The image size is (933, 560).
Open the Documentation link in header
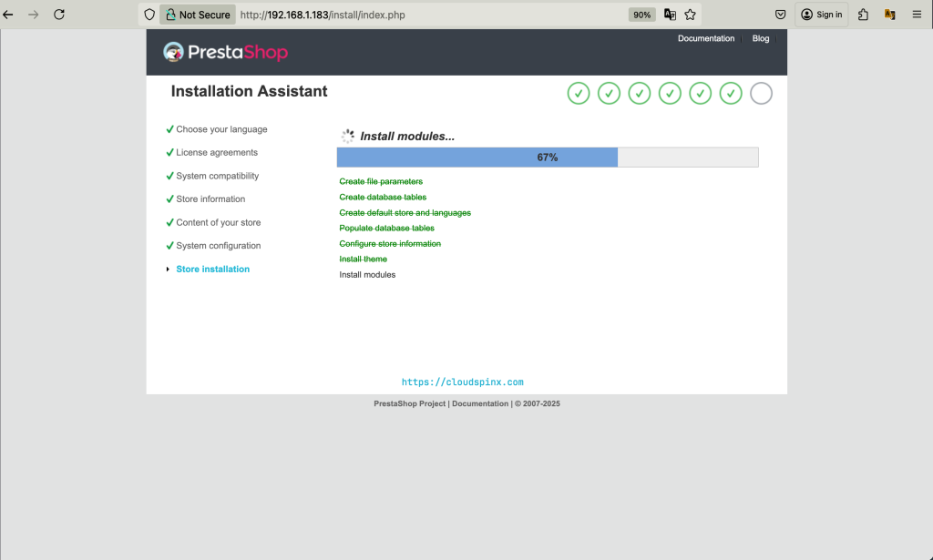point(706,38)
